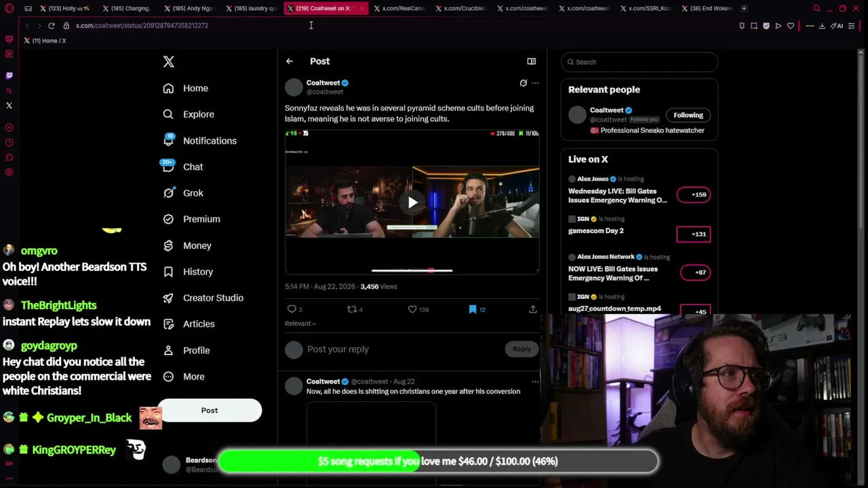Open a new browser tab with plus button

(744, 9)
